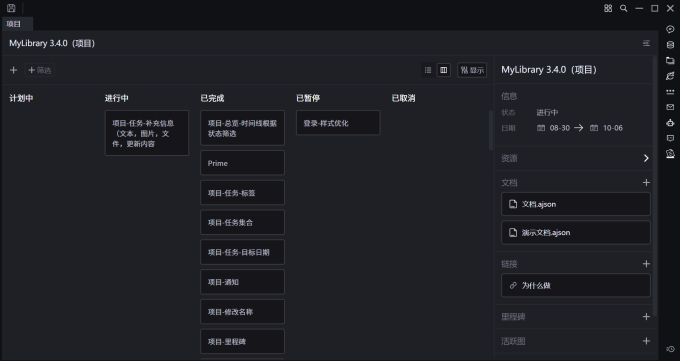Switch to kanban board view
The height and width of the screenshot is (361, 680).
444,70
